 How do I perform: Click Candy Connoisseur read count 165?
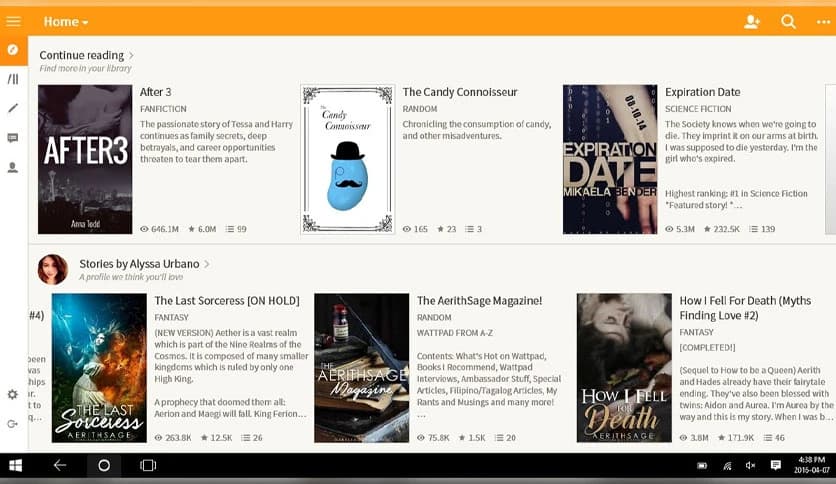click(415, 229)
